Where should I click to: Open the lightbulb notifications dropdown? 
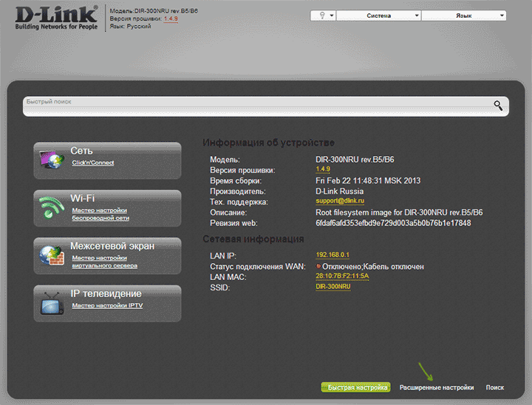click(x=323, y=16)
